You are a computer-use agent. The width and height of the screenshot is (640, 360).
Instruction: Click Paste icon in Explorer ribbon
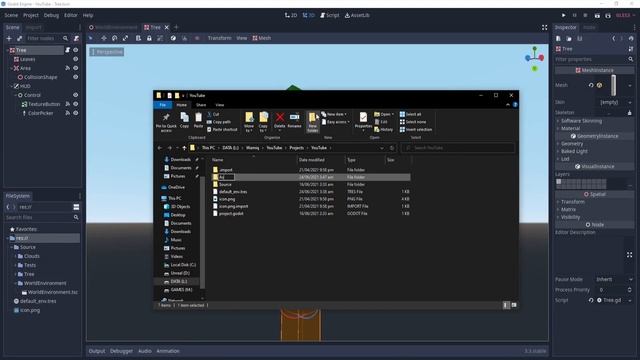pos(198,120)
